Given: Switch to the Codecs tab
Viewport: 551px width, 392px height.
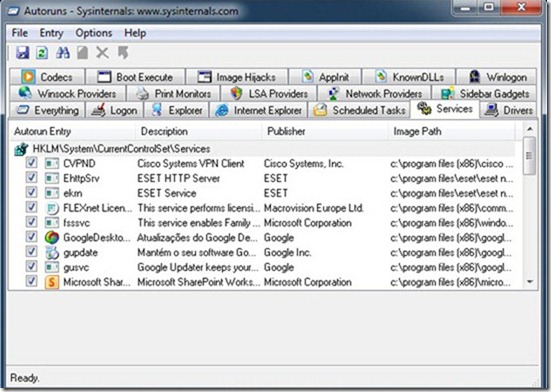Looking at the screenshot, I should pyautogui.click(x=47, y=77).
